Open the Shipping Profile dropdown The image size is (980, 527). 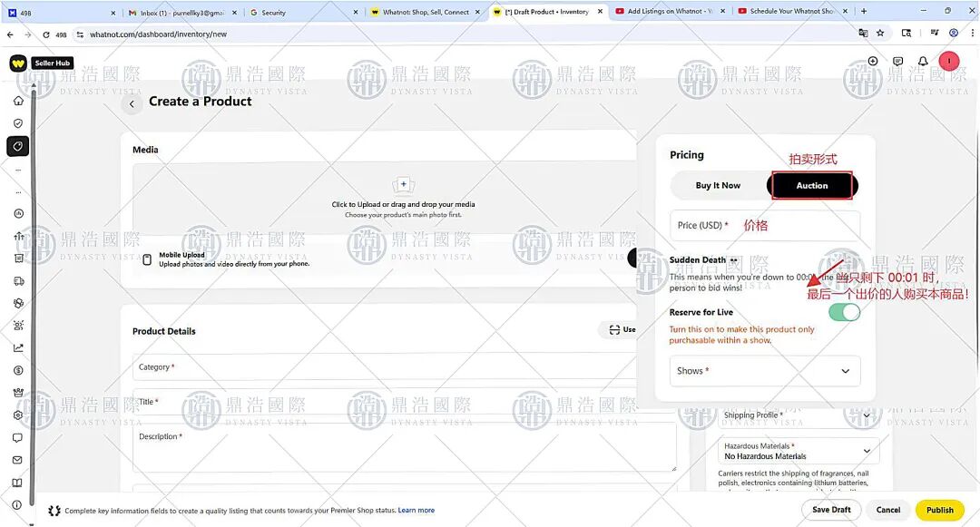[x=797, y=415]
